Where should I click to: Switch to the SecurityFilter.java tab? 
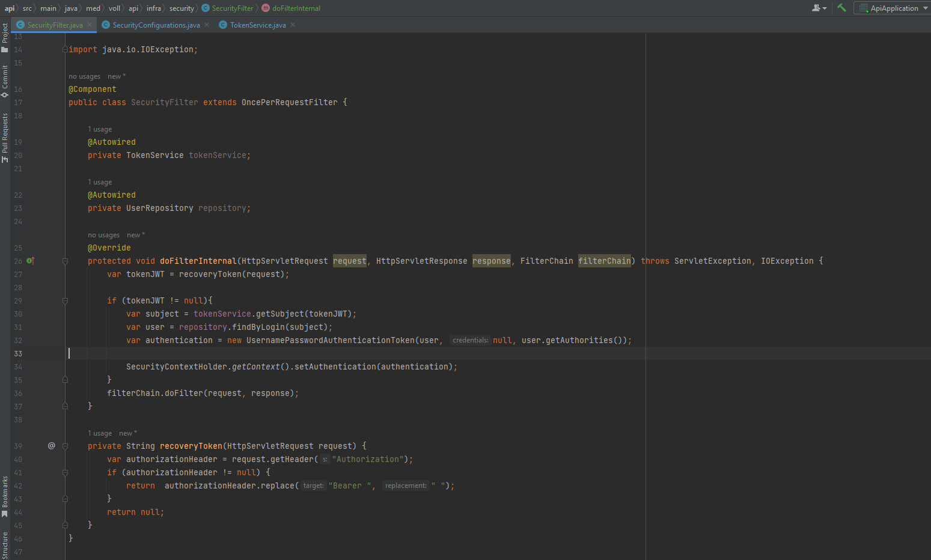click(55, 25)
